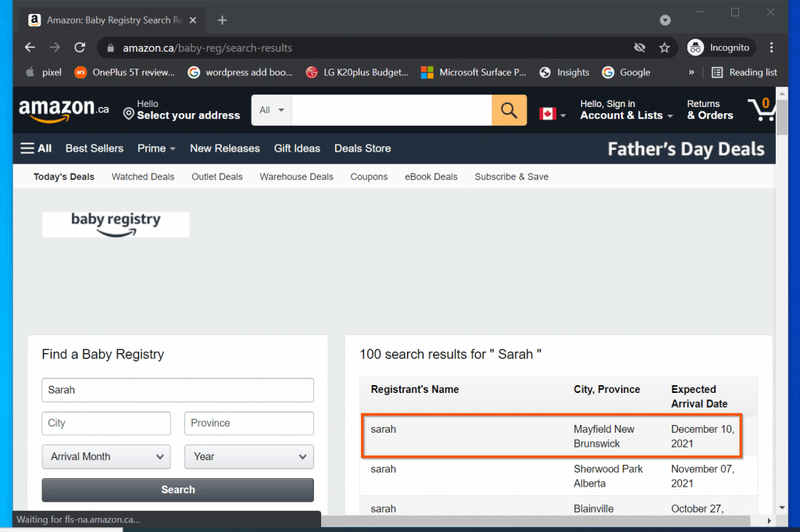Select Today's Deals tab

[x=64, y=177]
